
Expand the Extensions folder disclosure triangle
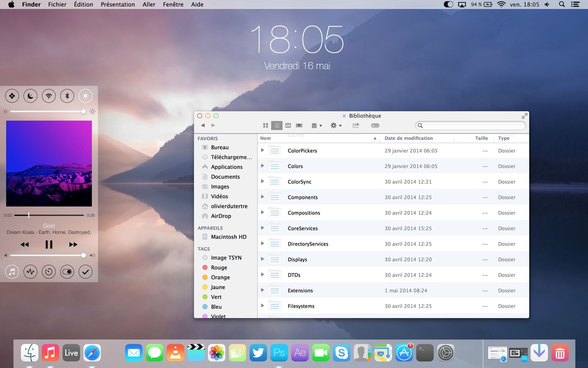[x=262, y=290]
